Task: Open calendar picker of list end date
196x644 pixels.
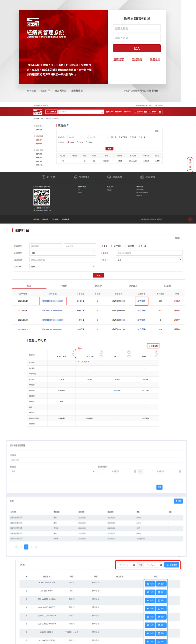Action: click(161, 565)
